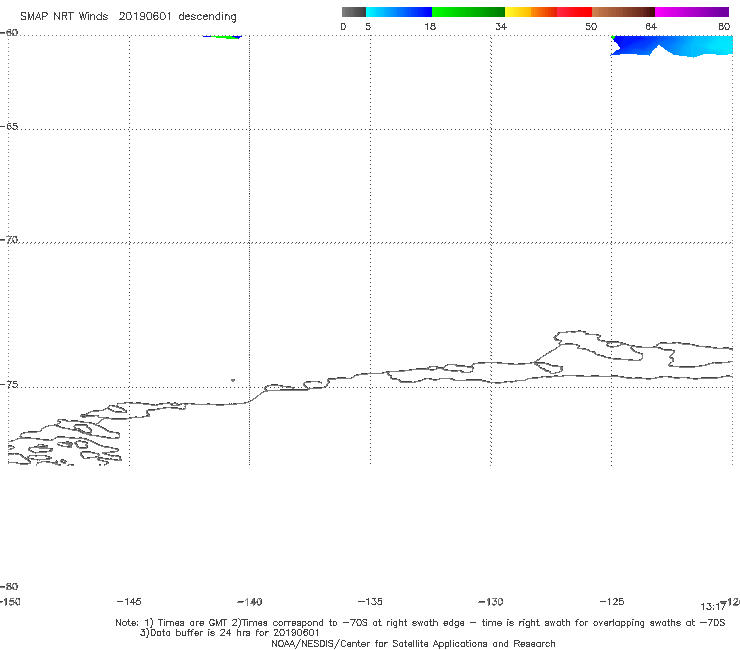Select the date '20190601' in the title

145,16
